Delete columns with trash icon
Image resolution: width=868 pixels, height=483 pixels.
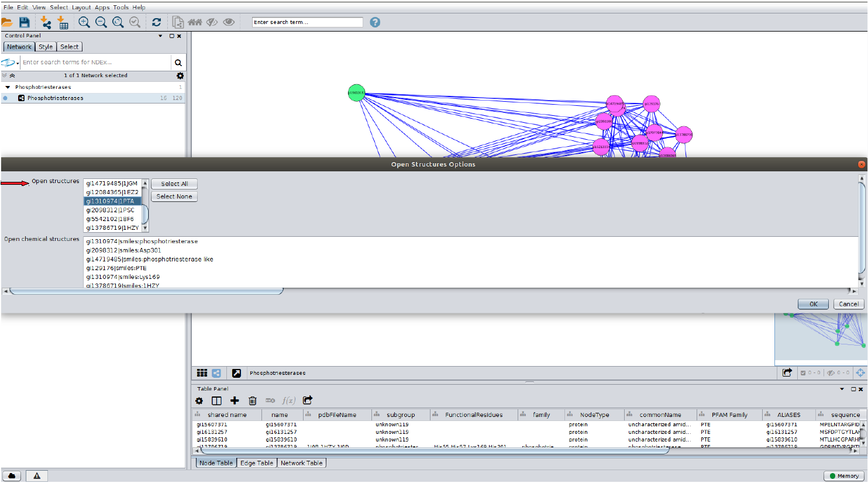click(x=253, y=401)
